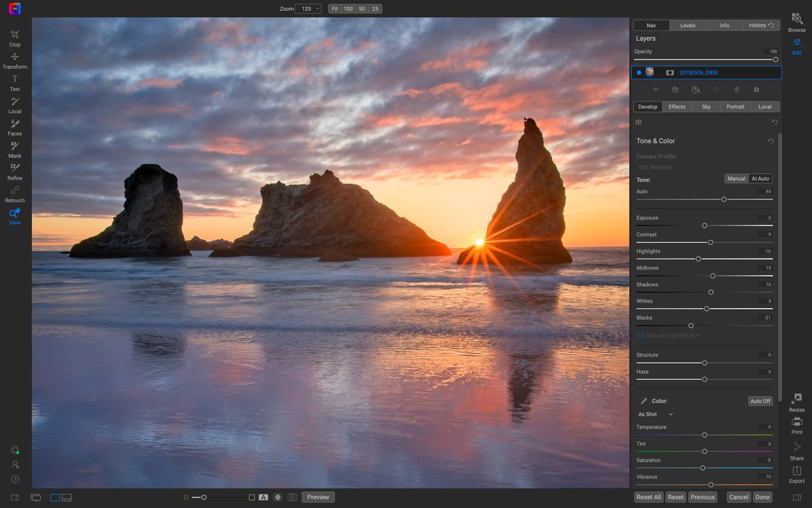Select the Crop tool
This screenshot has width=812, height=508.
tap(14, 38)
